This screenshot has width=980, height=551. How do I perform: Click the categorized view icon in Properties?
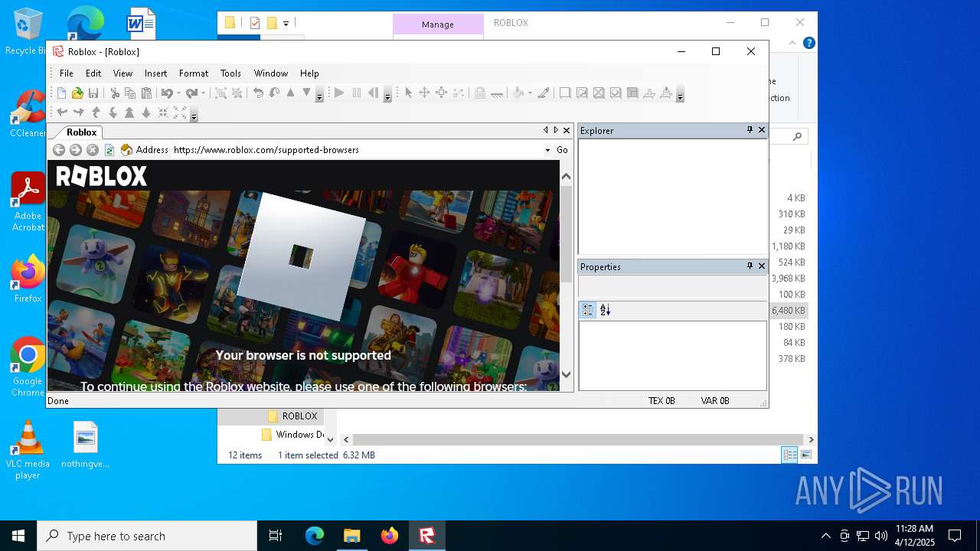[588, 310]
